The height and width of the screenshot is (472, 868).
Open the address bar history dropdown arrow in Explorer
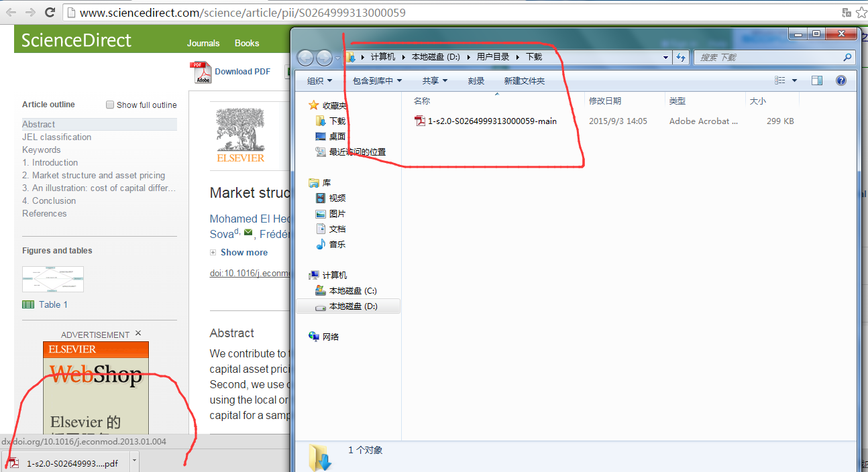coord(665,58)
